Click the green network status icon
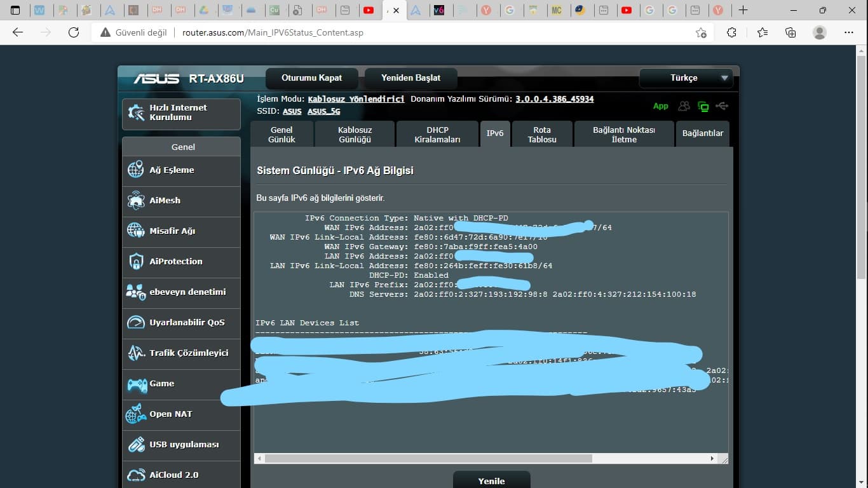The image size is (868, 488). pyautogui.click(x=703, y=106)
